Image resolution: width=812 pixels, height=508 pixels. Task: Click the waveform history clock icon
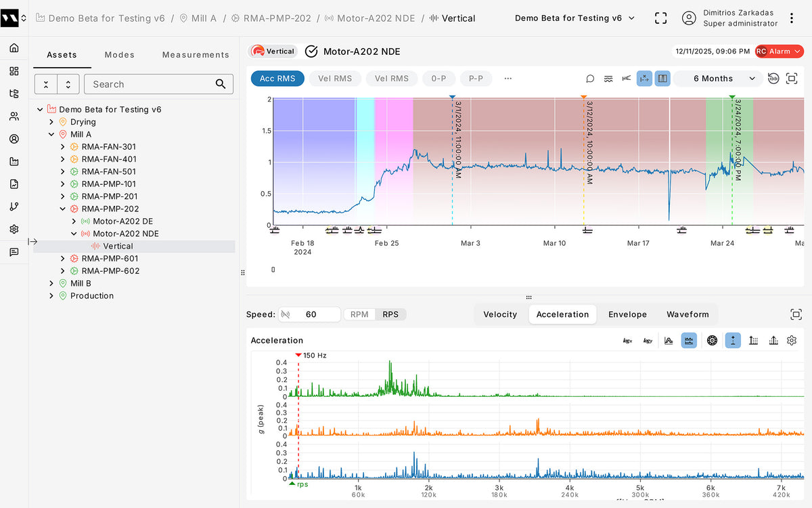(x=773, y=79)
